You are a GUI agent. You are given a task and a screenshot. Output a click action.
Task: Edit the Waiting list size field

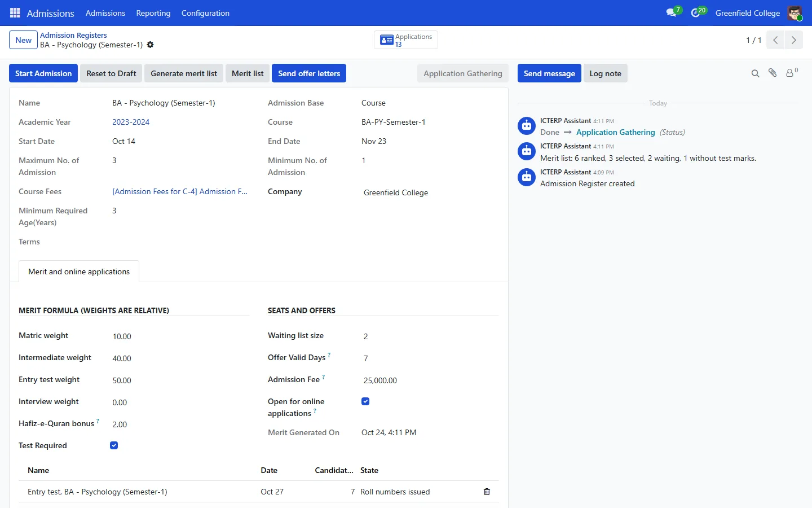pos(430,336)
